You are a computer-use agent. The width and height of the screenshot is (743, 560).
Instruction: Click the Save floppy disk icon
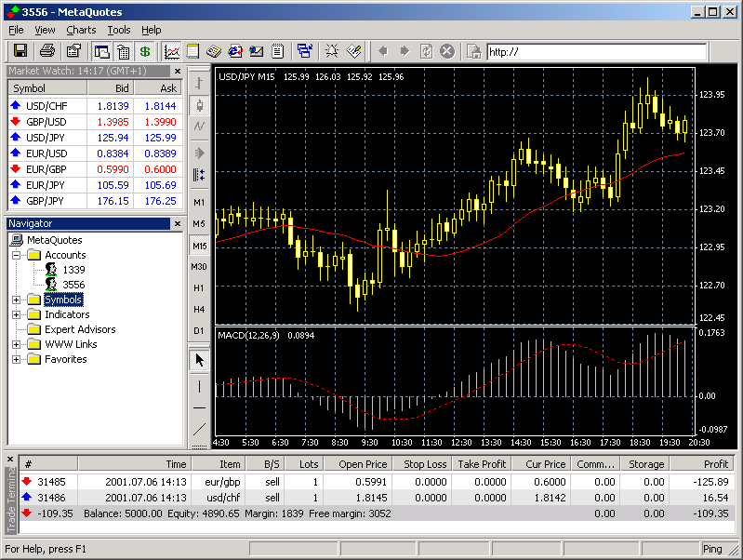(x=20, y=51)
